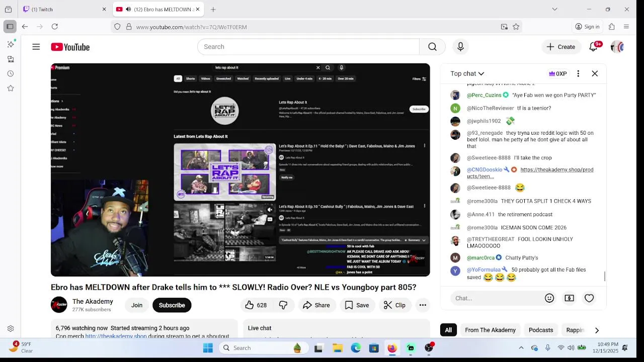Like the video with thumbs up
This screenshot has height=362, width=644.
[x=256, y=305]
